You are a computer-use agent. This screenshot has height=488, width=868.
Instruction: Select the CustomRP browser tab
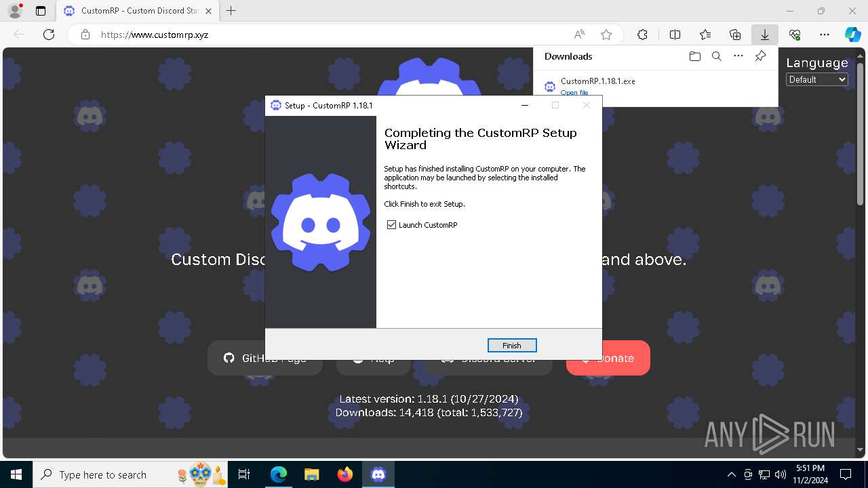(x=137, y=11)
